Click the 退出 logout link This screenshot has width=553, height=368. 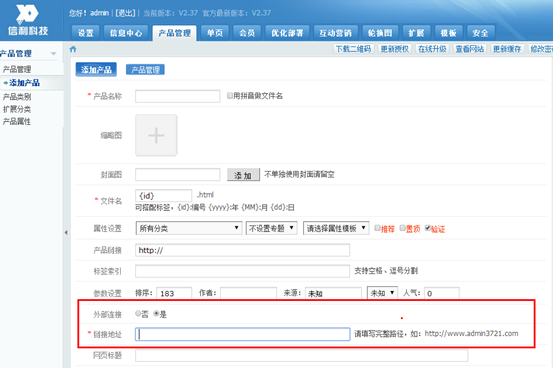pyautogui.click(x=126, y=13)
